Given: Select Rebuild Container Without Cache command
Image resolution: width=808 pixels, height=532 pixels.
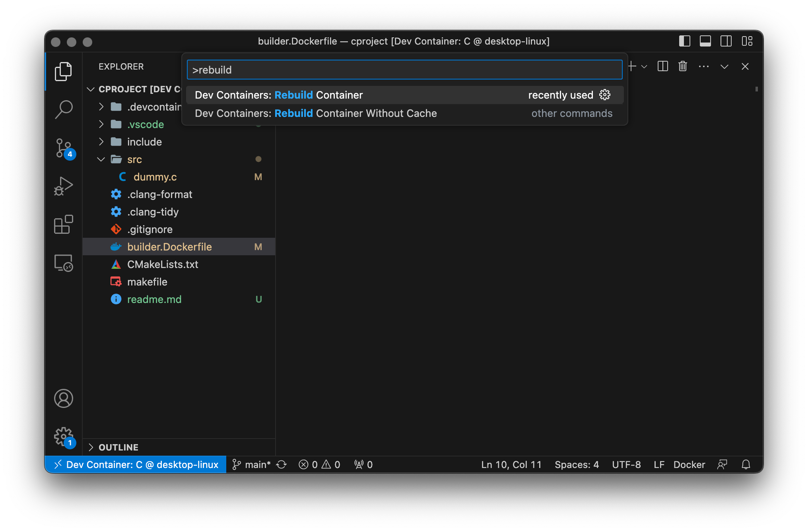Looking at the screenshot, I should coord(316,113).
